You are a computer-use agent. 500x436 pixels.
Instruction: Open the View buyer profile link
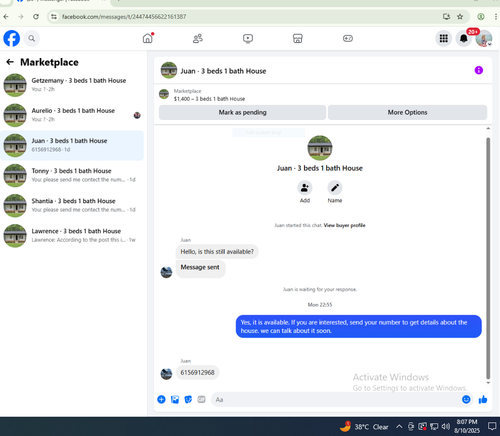pos(344,225)
